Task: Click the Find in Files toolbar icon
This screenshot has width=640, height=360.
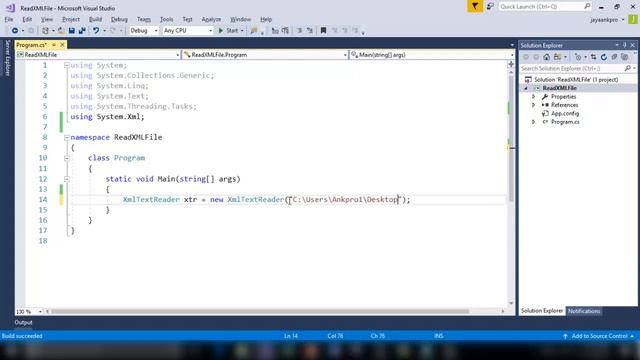Action: [x=253, y=31]
